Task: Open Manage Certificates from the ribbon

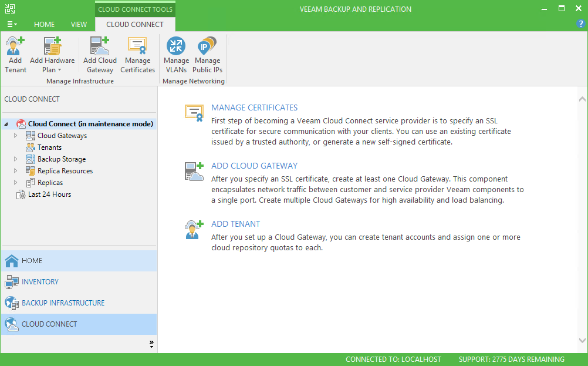Action: 138,55
